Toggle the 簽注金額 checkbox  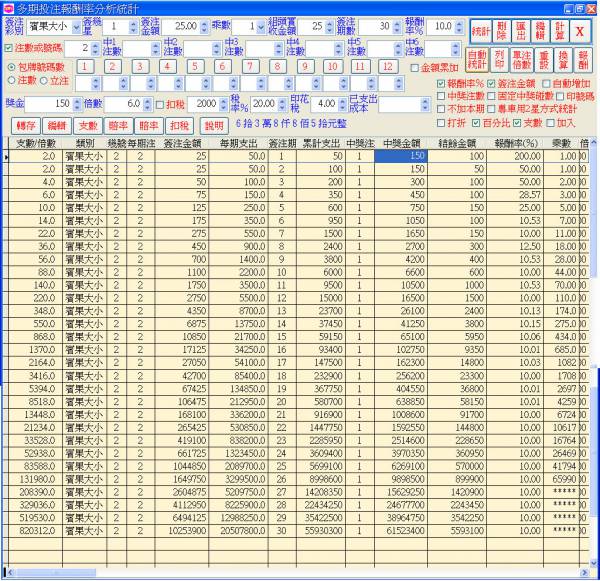[x=491, y=83]
